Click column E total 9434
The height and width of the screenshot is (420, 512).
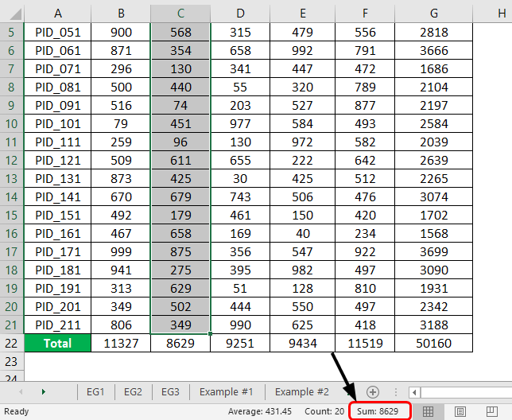pyautogui.click(x=303, y=344)
